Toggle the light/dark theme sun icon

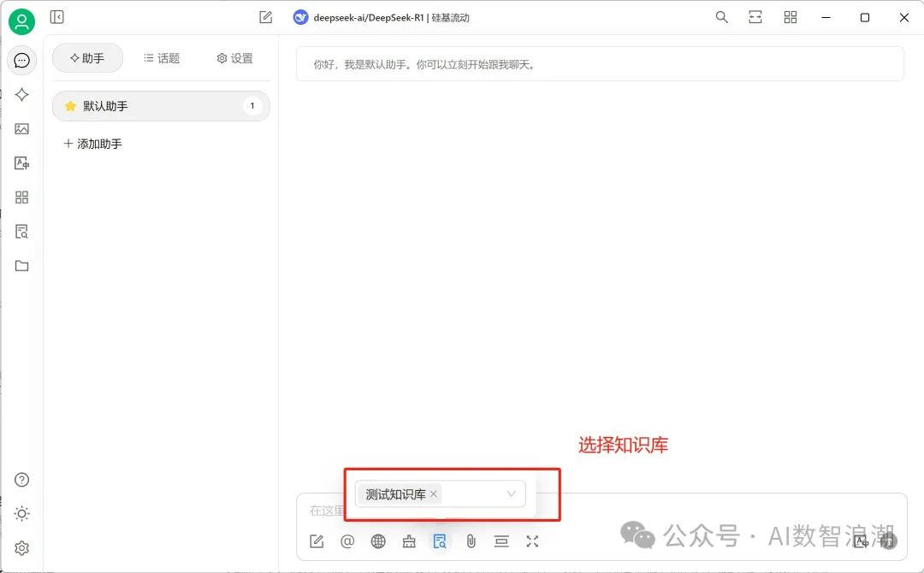tap(21, 513)
